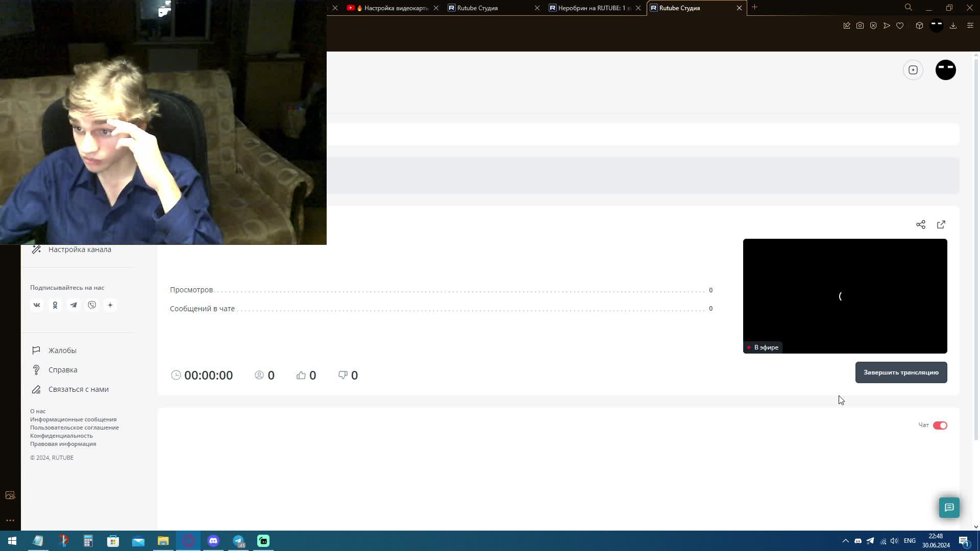Open stream in new window icon

point(941,224)
